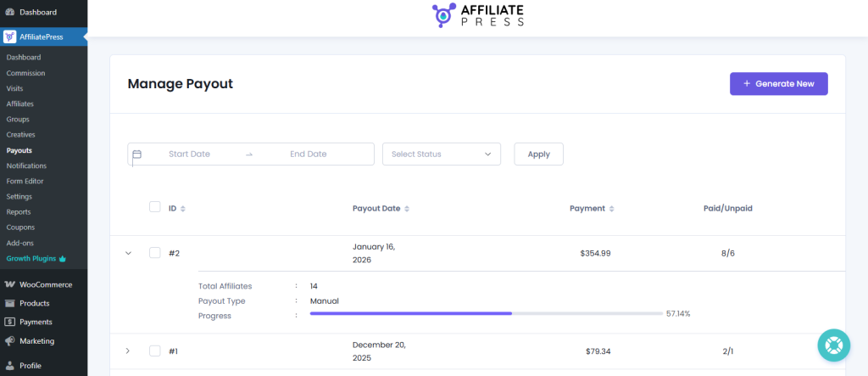Click the Profile person icon
This screenshot has height=376, width=868.
coord(10,366)
